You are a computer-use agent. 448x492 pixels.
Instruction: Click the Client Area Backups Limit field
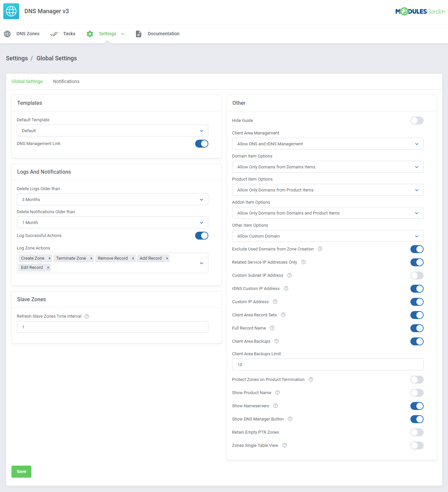[328, 364]
